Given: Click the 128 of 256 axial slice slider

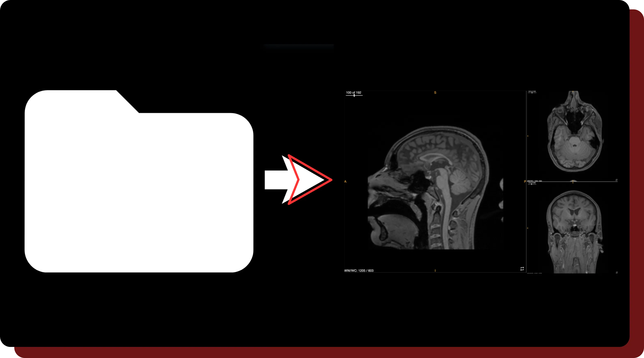Looking at the screenshot, I should pyautogui.click(x=532, y=93).
